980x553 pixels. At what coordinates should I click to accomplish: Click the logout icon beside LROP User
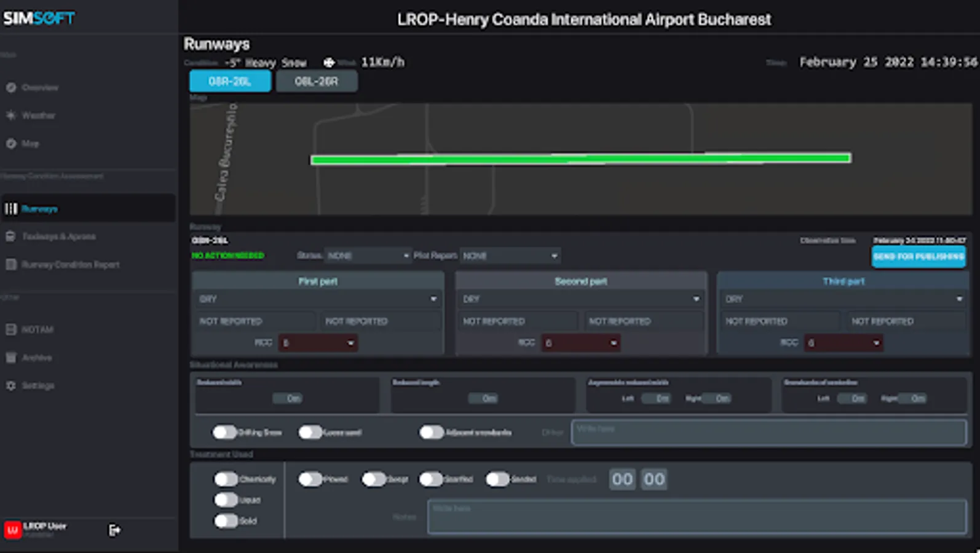tap(114, 530)
